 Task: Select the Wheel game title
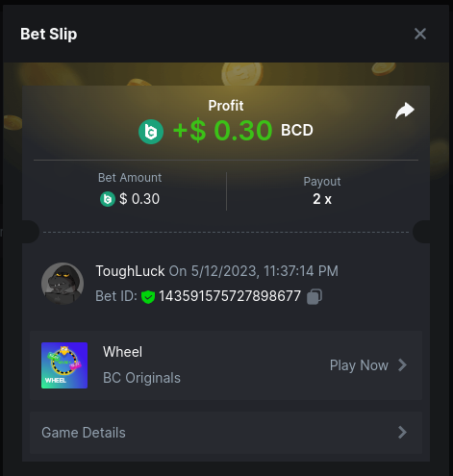(x=122, y=352)
